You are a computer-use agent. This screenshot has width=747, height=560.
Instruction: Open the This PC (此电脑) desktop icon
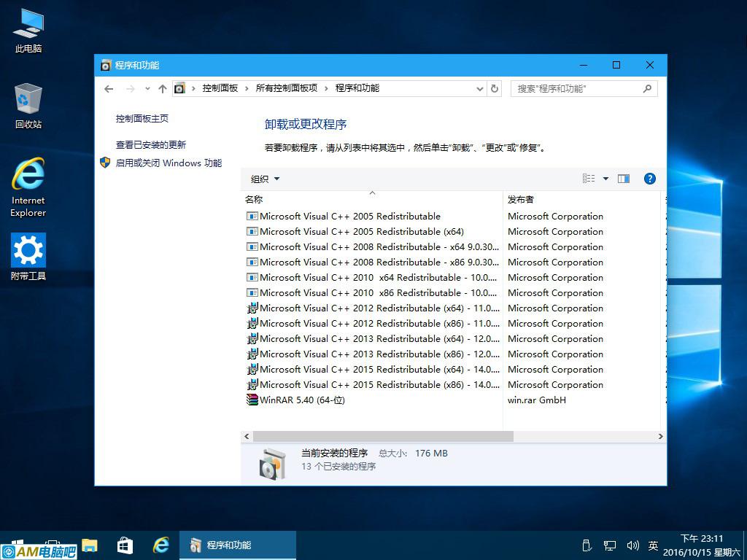(28, 31)
